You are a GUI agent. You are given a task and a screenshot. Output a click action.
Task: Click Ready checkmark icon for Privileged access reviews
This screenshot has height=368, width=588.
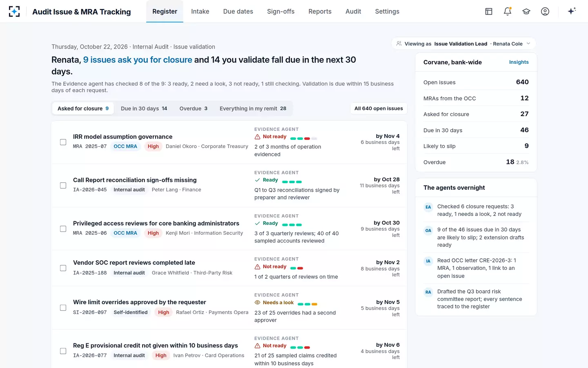(257, 223)
